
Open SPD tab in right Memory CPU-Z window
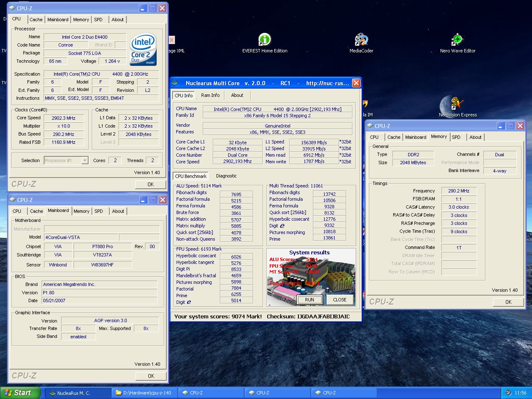pos(456,137)
